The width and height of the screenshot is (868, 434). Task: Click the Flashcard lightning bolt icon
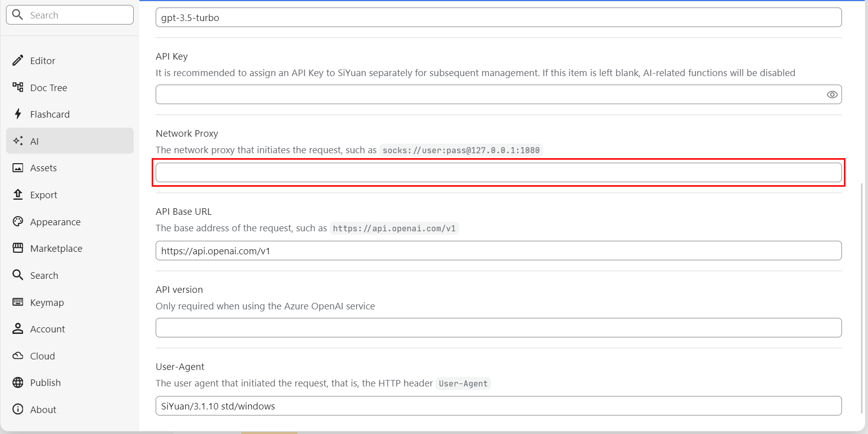(18, 114)
